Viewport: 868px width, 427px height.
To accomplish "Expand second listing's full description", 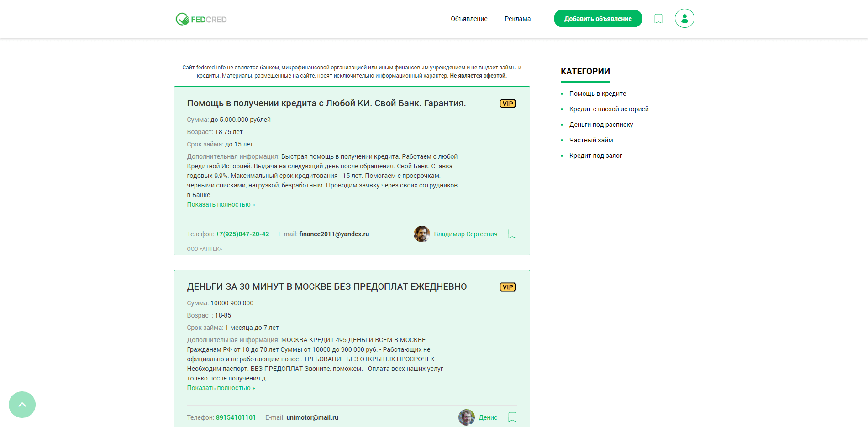I will [x=221, y=388].
